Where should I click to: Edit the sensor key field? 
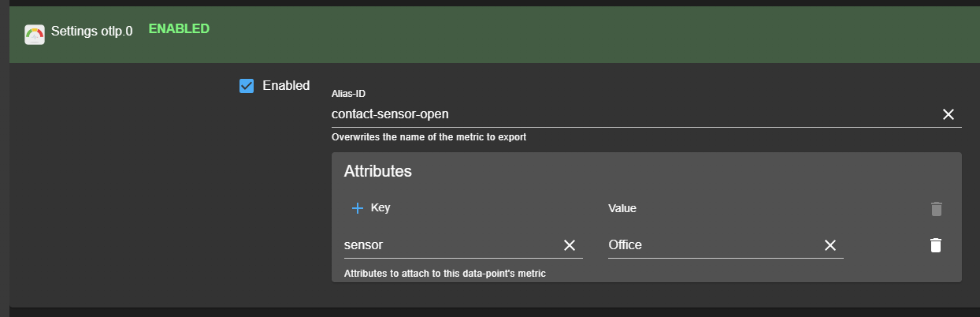(449, 245)
